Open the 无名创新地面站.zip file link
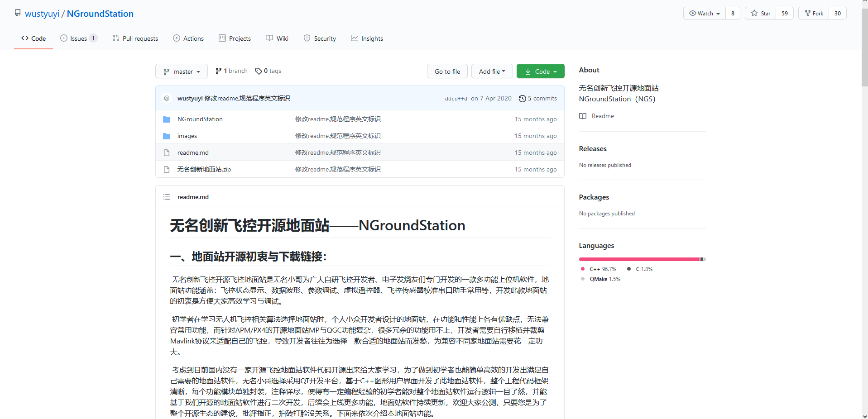 [204, 169]
